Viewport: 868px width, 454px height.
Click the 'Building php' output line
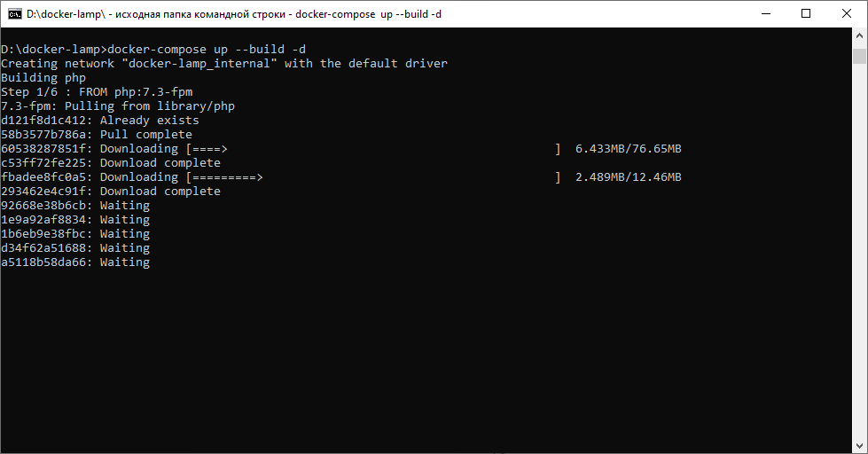[43, 78]
